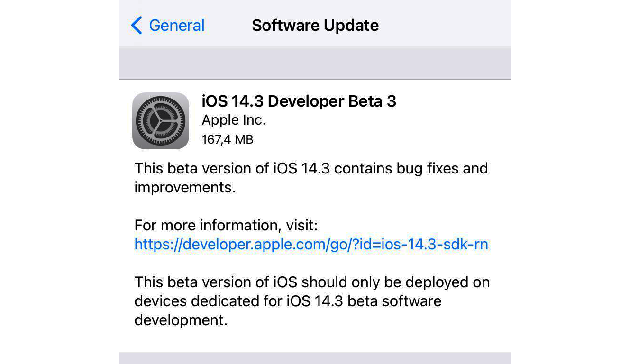Select the word 'improvements.' in the description
Image resolution: width=620 pixels, height=364 pixels.
(x=185, y=188)
